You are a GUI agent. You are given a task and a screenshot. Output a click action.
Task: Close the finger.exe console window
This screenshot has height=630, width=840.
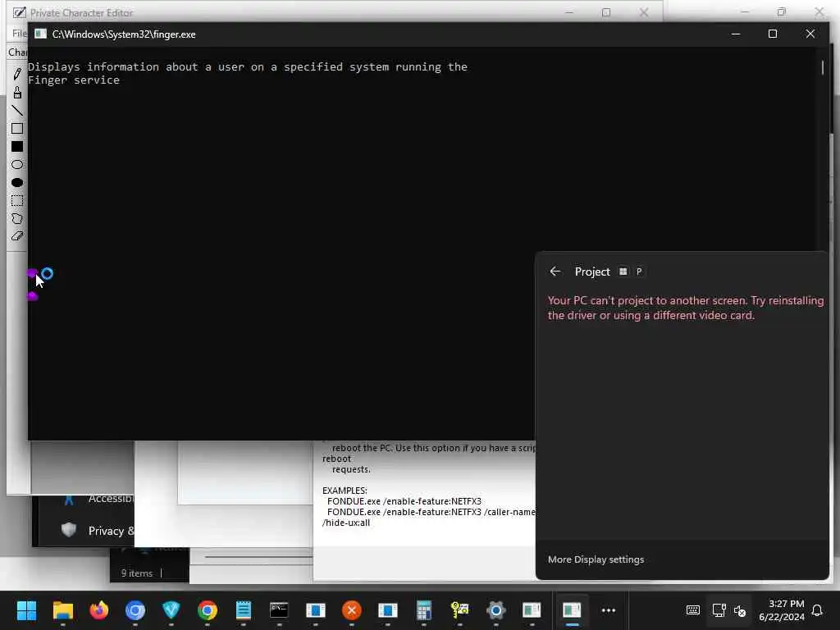[x=810, y=34]
